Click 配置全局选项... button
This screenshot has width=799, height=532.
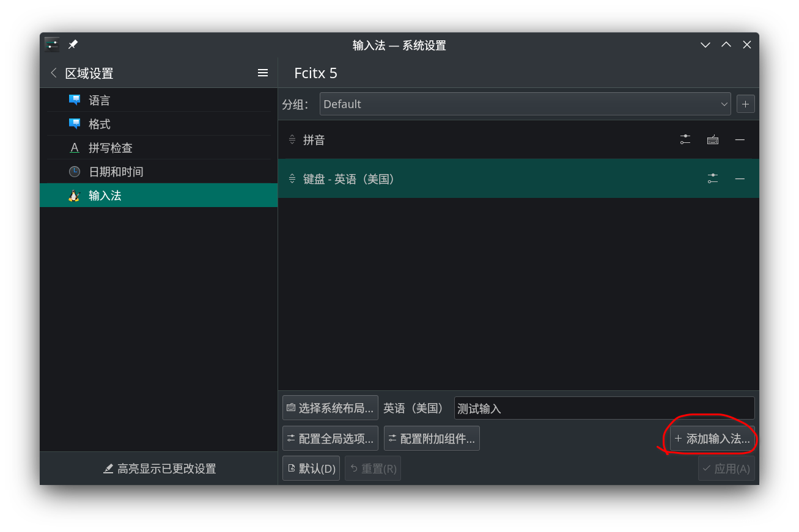(x=330, y=439)
